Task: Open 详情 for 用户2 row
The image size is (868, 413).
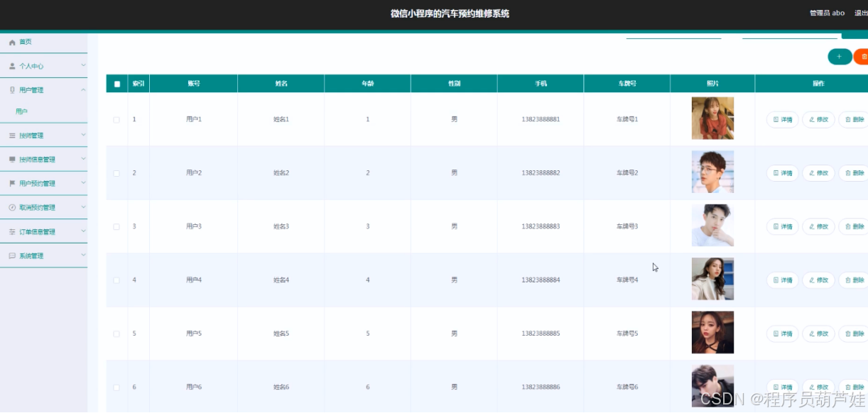Action: pos(783,173)
